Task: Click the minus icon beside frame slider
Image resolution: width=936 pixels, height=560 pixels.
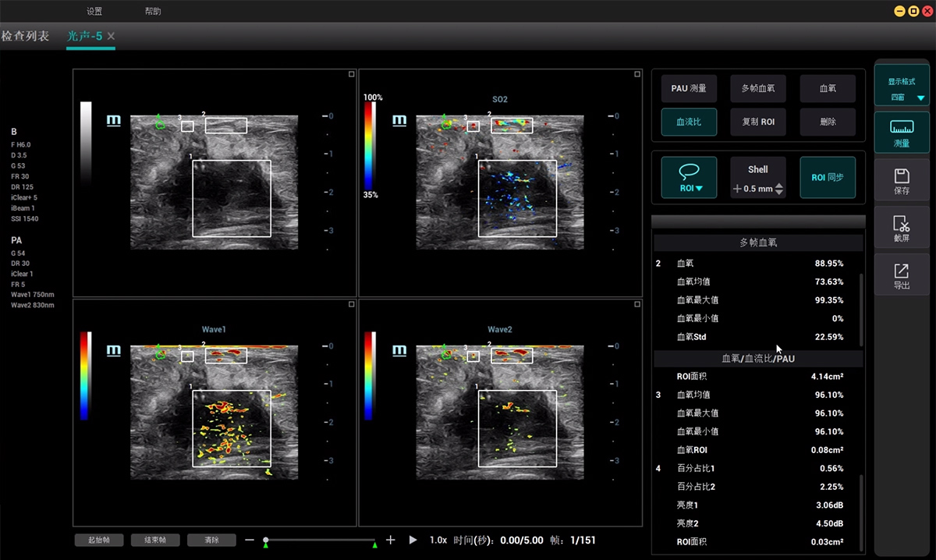Action: (x=250, y=540)
